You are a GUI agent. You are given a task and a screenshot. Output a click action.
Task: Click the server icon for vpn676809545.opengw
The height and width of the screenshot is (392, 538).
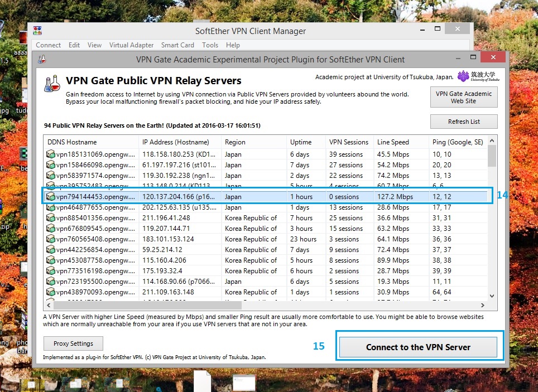(50, 229)
